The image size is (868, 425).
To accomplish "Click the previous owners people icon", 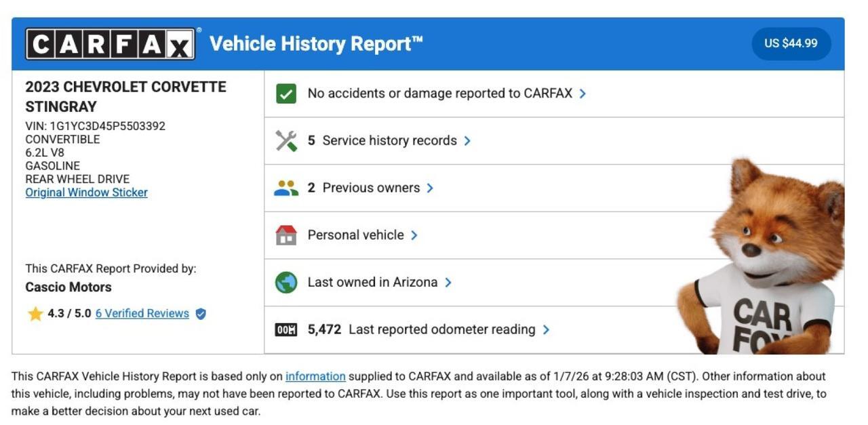I will tap(286, 188).
